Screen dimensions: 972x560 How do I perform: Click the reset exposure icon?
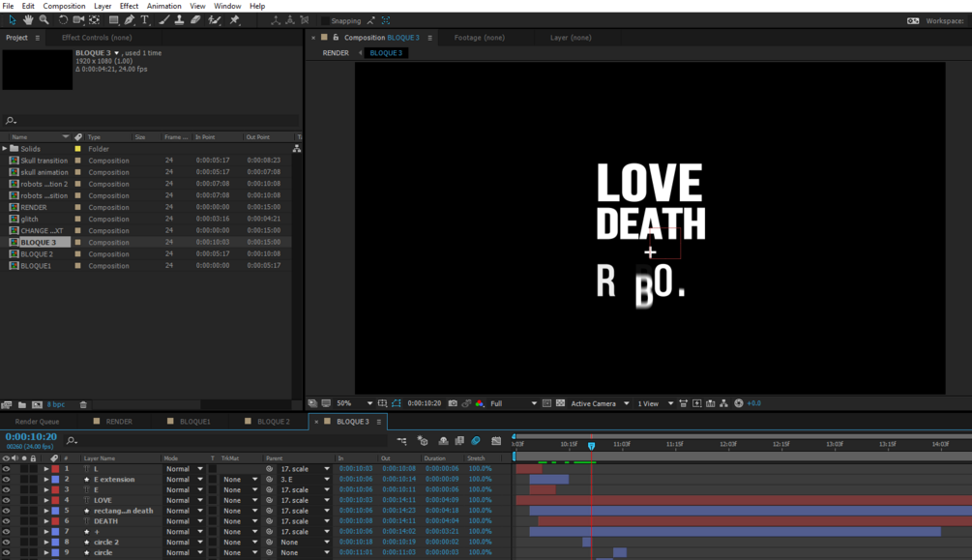pyautogui.click(x=738, y=403)
